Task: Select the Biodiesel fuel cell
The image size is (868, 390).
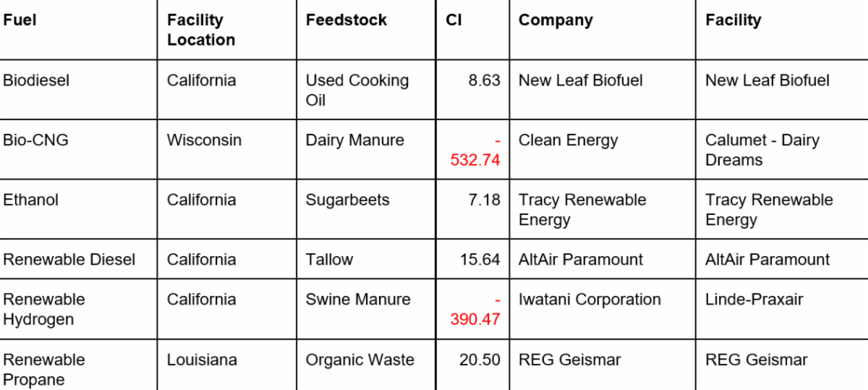Action: pos(36,80)
